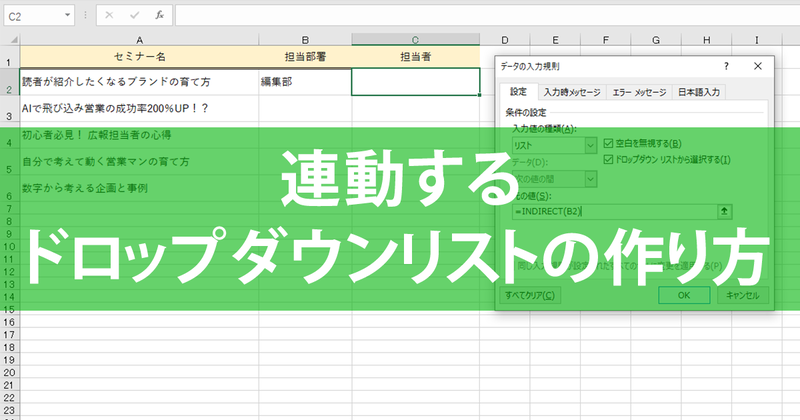
Task: Select column A header
Action: [139, 40]
